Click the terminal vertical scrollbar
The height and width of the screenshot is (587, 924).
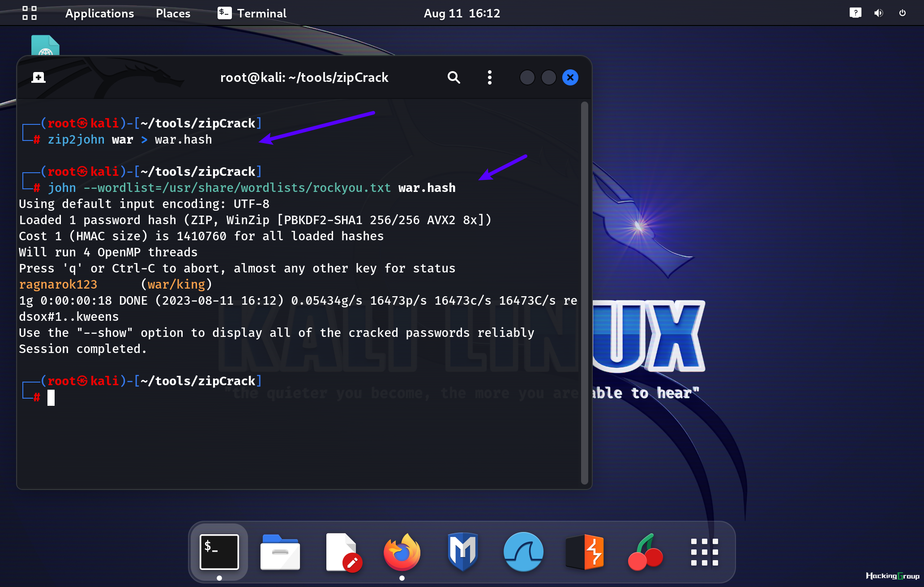point(584,293)
